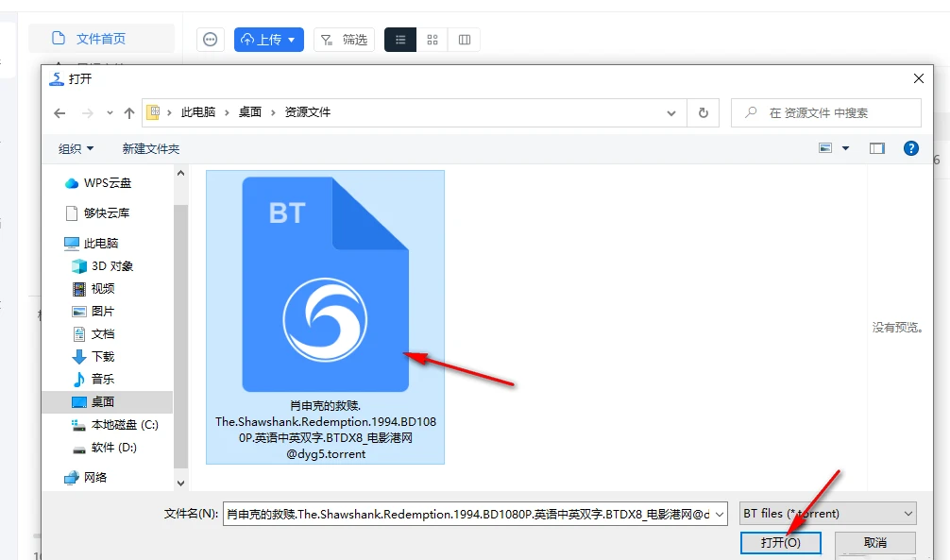This screenshot has width=950, height=560.
Task: Open the 音乐 folder in sidebar
Action: [x=93, y=380]
